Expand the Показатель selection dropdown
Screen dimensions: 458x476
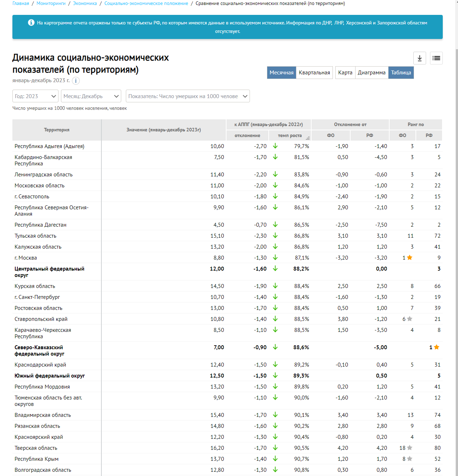pos(188,96)
